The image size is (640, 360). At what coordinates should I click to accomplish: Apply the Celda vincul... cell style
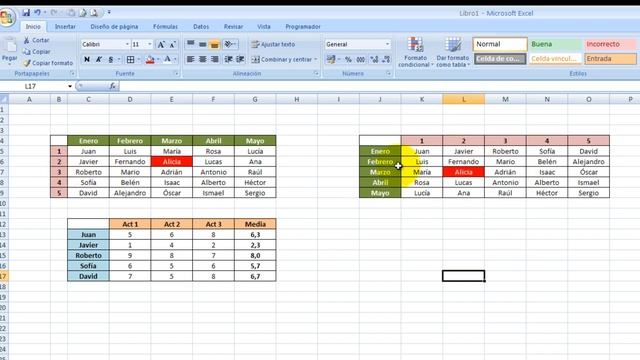[x=556, y=59]
